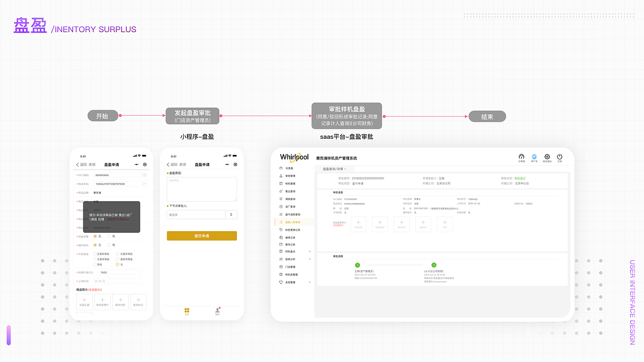Select 左面有瑕疵 option
Image resolution: width=644 pixels, height=362 pixels.
pos(102,259)
